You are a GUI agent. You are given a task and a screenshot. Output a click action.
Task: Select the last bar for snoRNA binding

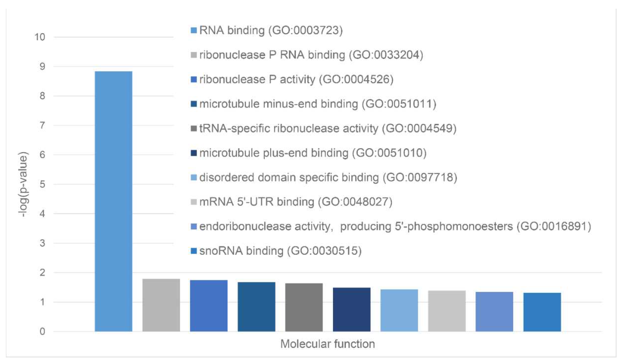(x=542, y=312)
